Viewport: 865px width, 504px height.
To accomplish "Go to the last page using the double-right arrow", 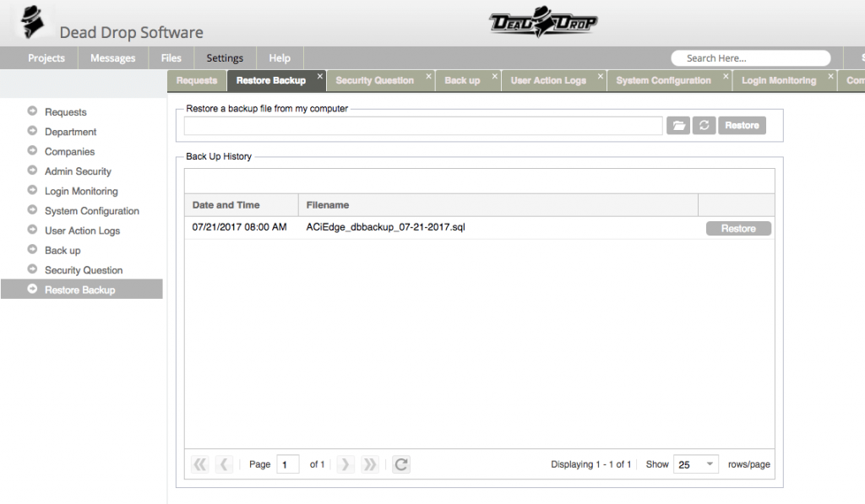I will point(369,463).
